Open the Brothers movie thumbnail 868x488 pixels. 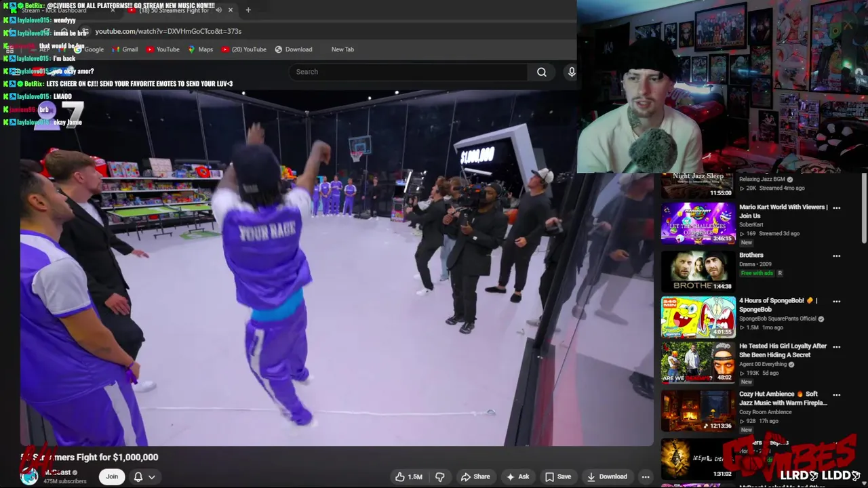698,271
